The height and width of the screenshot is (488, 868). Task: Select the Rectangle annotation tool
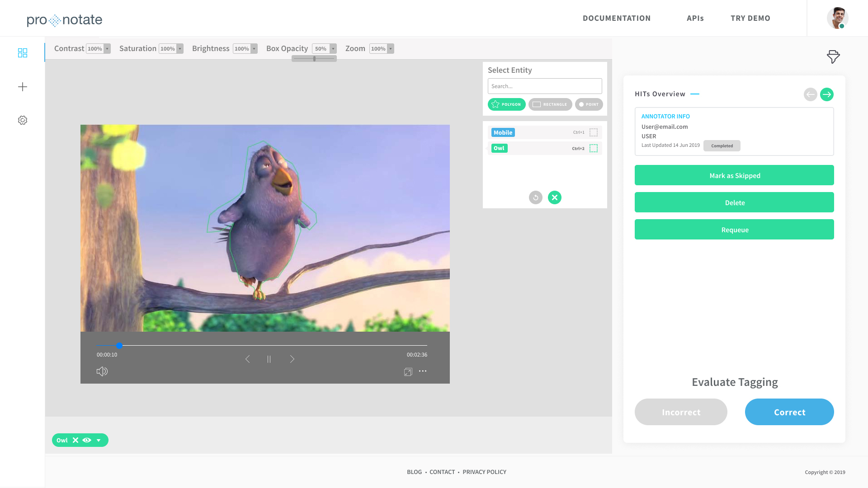(x=550, y=104)
